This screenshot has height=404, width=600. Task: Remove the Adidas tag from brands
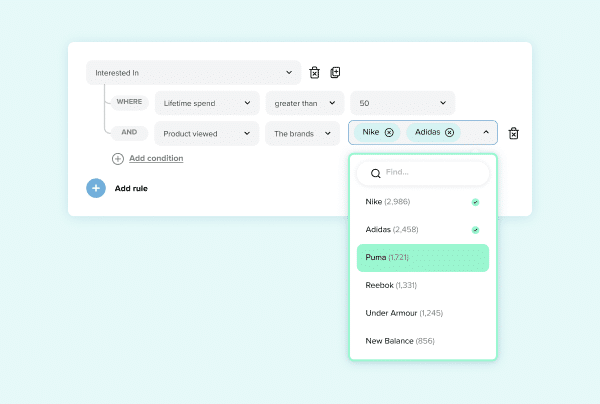pos(449,132)
